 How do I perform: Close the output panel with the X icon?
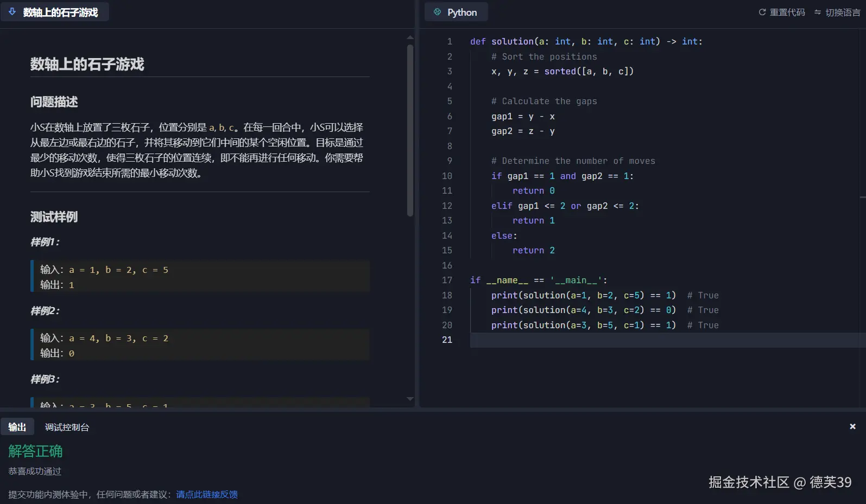click(x=852, y=426)
